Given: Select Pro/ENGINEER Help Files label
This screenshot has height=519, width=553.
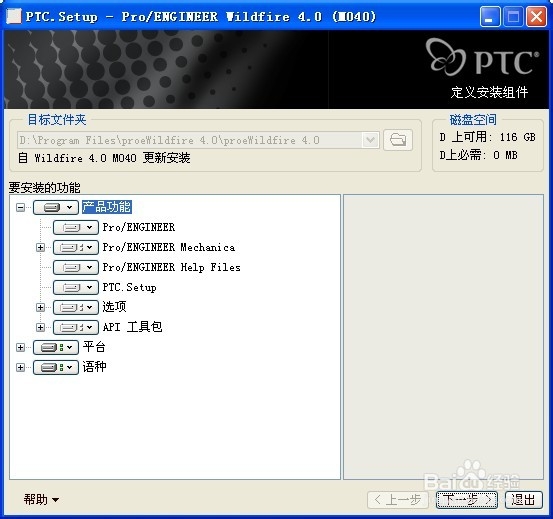Looking at the screenshot, I should [x=171, y=268].
